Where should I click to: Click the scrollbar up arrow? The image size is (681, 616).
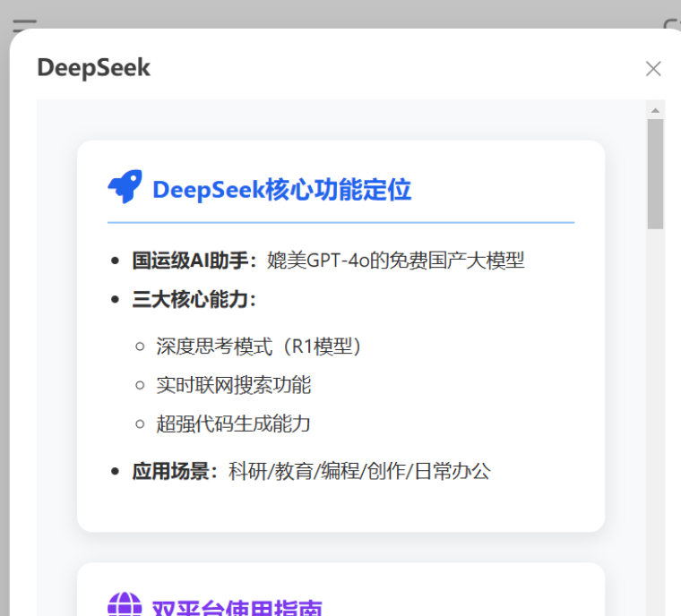pyautogui.click(x=655, y=111)
